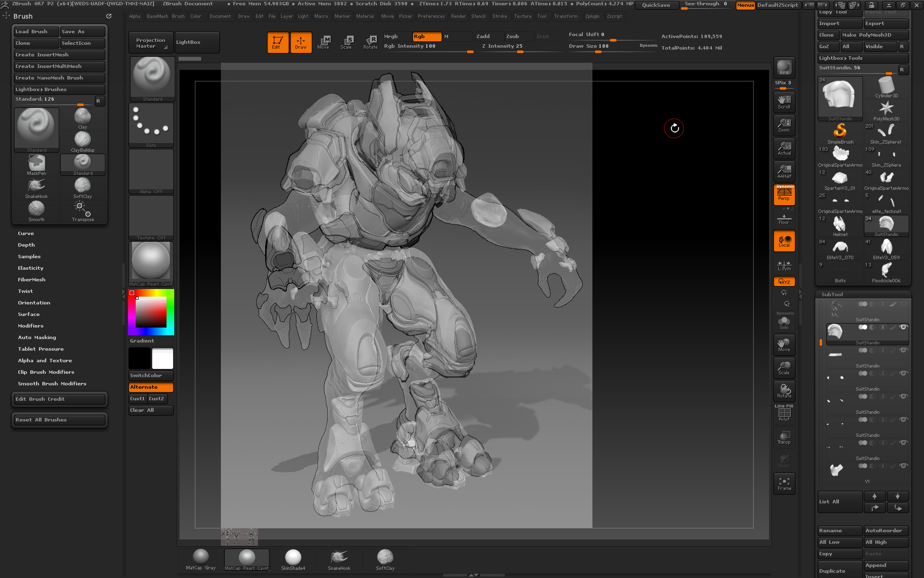The width and height of the screenshot is (924, 578).
Task: Toggle Solo mode
Action: (784, 323)
